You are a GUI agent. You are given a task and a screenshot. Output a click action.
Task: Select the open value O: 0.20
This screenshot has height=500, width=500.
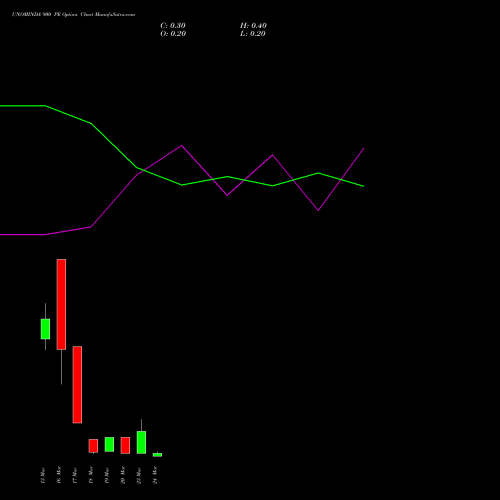173,34
